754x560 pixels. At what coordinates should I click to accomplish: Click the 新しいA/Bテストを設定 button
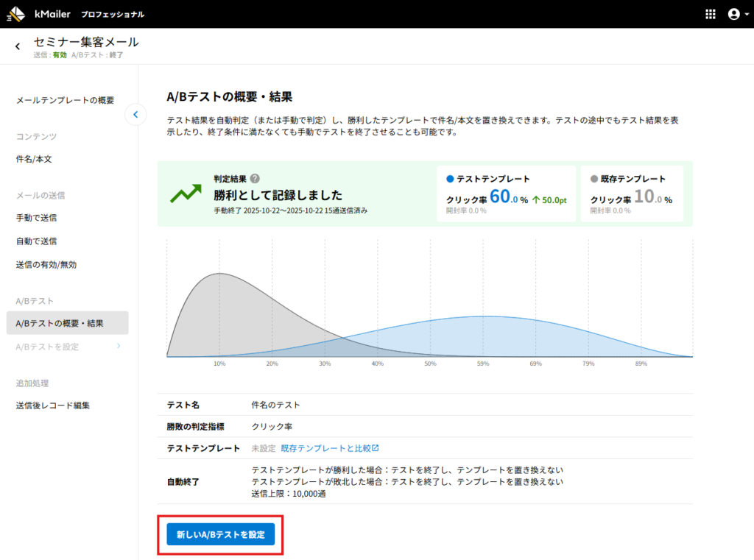(220, 534)
